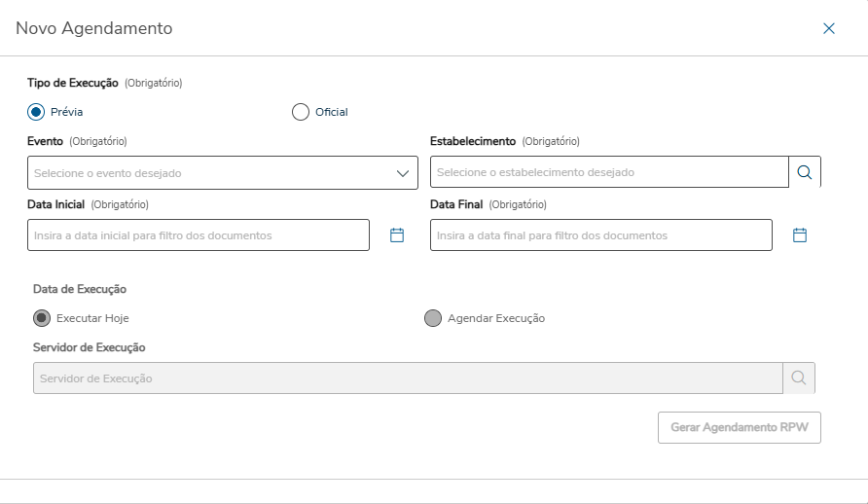This screenshot has height=504, width=868.
Task: Open Data Inicial calendar picker icon
Action: click(x=397, y=235)
